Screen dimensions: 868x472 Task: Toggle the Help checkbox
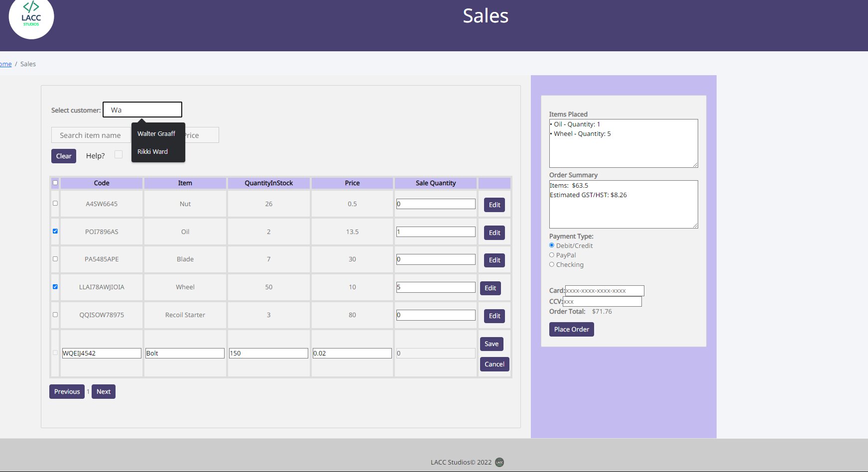click(x=119, y=154)
